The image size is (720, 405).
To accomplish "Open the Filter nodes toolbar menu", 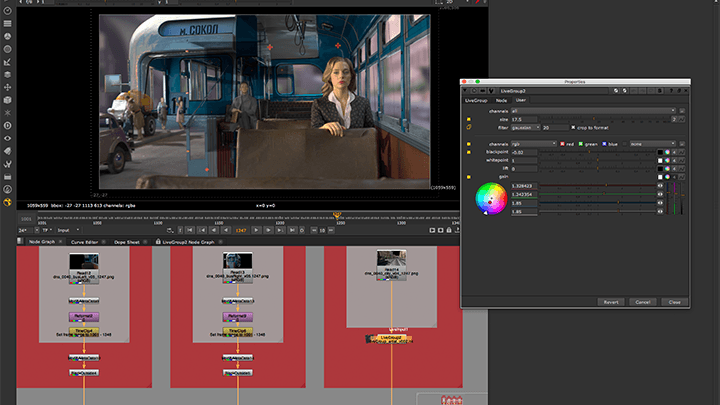I will click(x=7, y=49).
